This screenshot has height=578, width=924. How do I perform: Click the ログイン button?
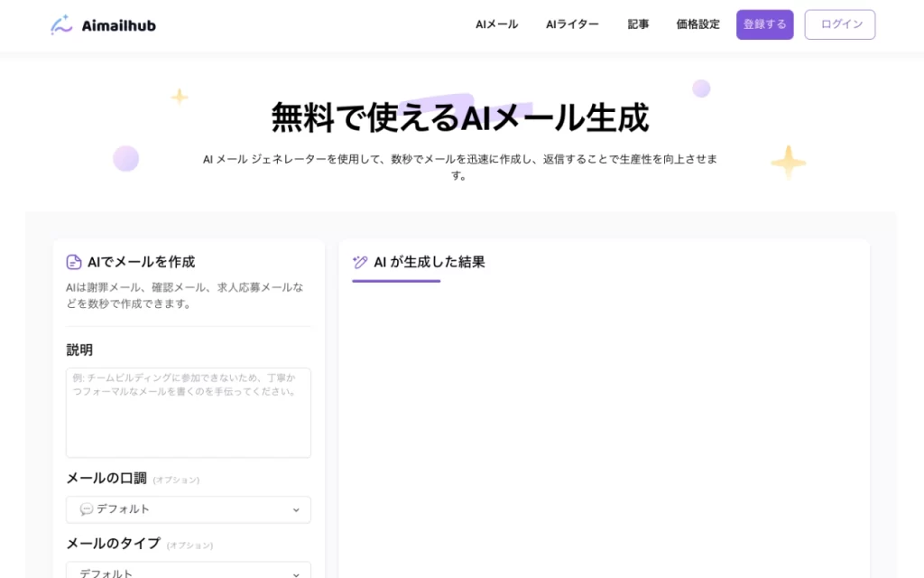(839, 24)
